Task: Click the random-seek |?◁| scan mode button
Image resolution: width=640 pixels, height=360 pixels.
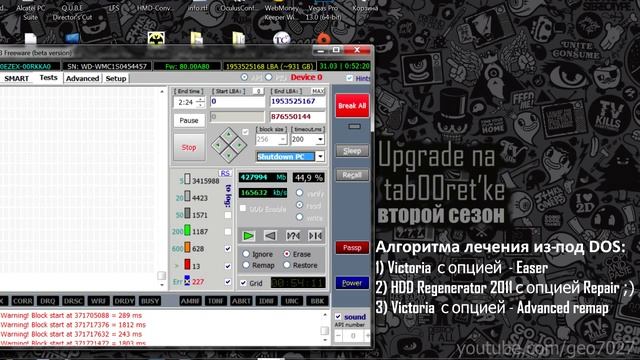Action: [293, 236]
